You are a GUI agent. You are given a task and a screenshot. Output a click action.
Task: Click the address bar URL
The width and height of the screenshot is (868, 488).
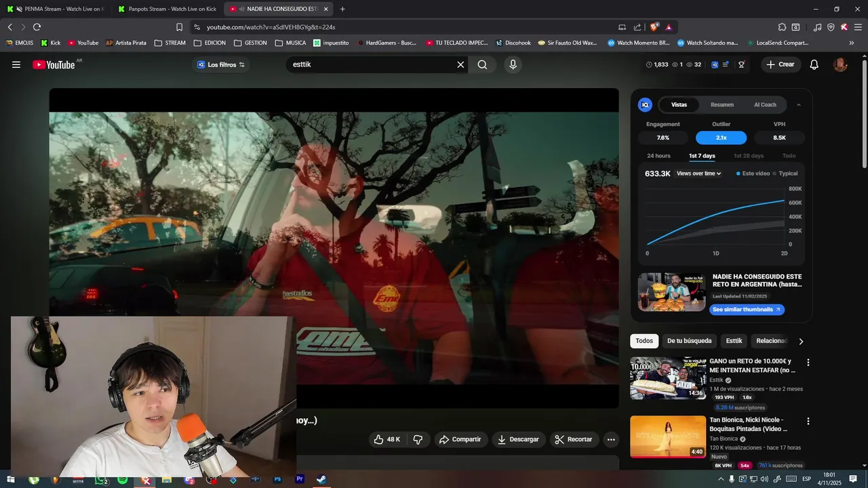[x=271, y=27]
